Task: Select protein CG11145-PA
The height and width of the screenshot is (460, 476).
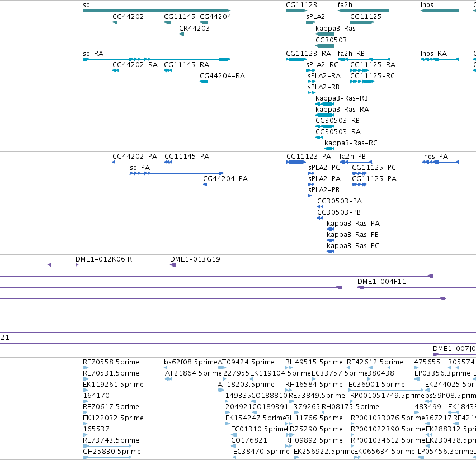Action: pyautogui.click(x=187, y=157)
